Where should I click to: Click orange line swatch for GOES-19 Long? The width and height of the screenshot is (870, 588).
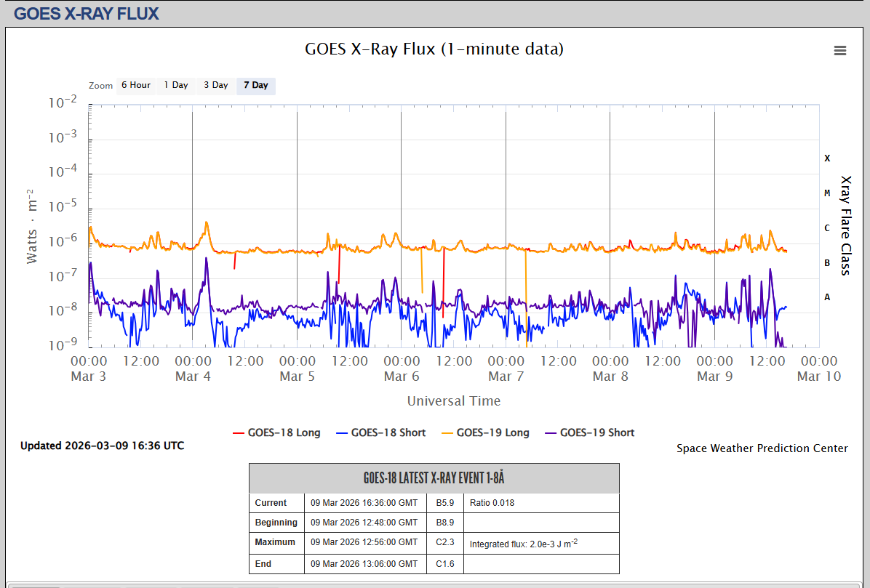[446, 433]
